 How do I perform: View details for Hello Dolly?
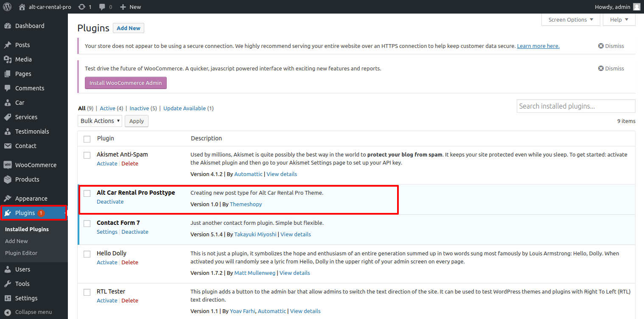(295, 273)
